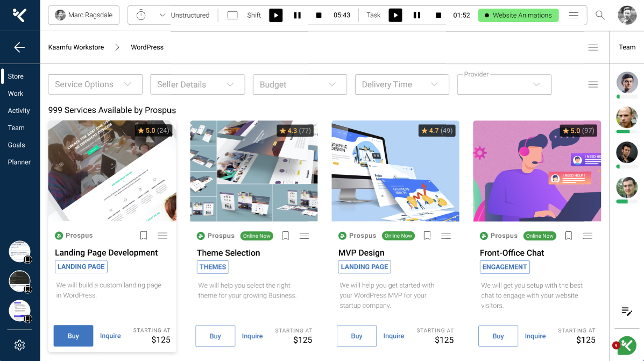Open the Marc Ragsdale user selector
The width and height of the screenshot is (644, 361).
pos(84,15)
